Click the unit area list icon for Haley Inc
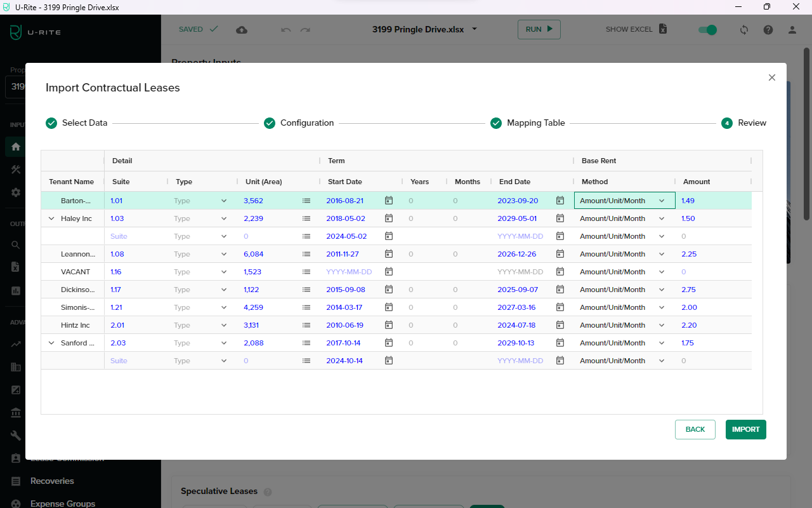The width and height of the screenshot is (812, 508). [306, 218]
